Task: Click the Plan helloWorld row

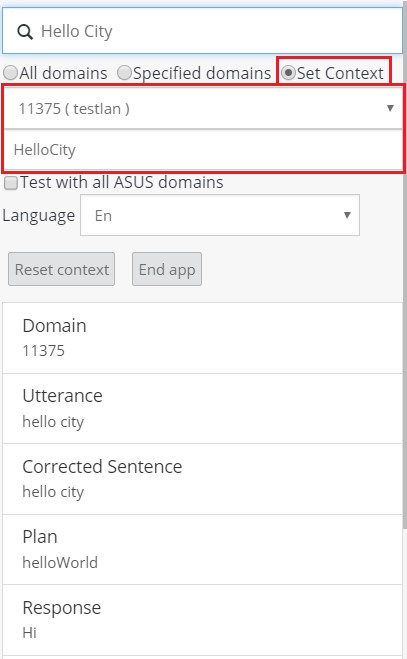Action: (202, 549)
